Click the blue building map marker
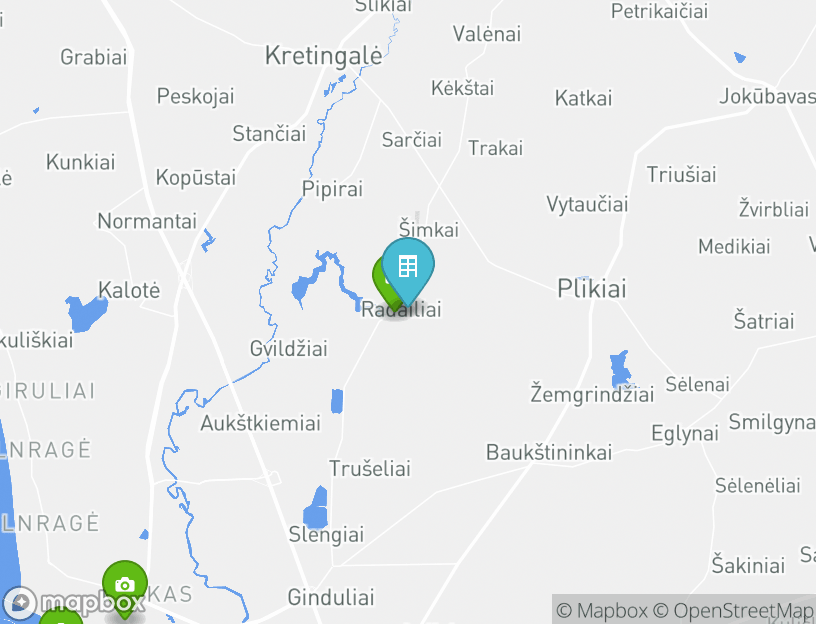 (408, 268)
